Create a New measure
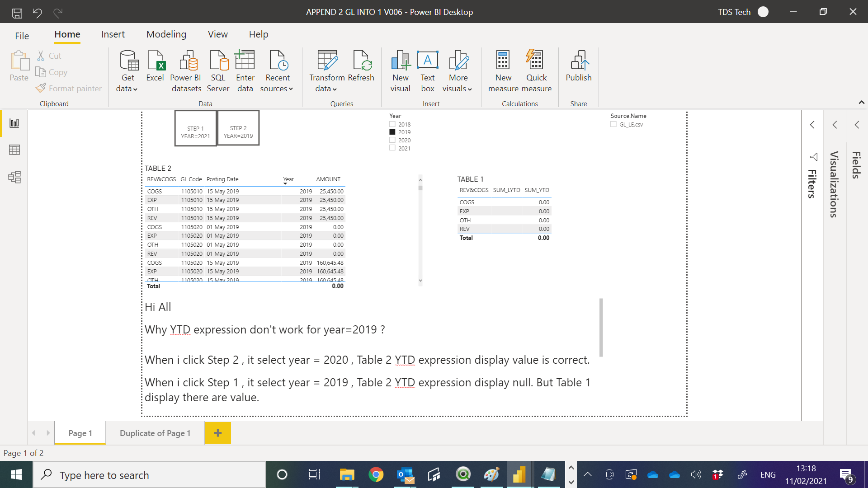 click(503, 71)
